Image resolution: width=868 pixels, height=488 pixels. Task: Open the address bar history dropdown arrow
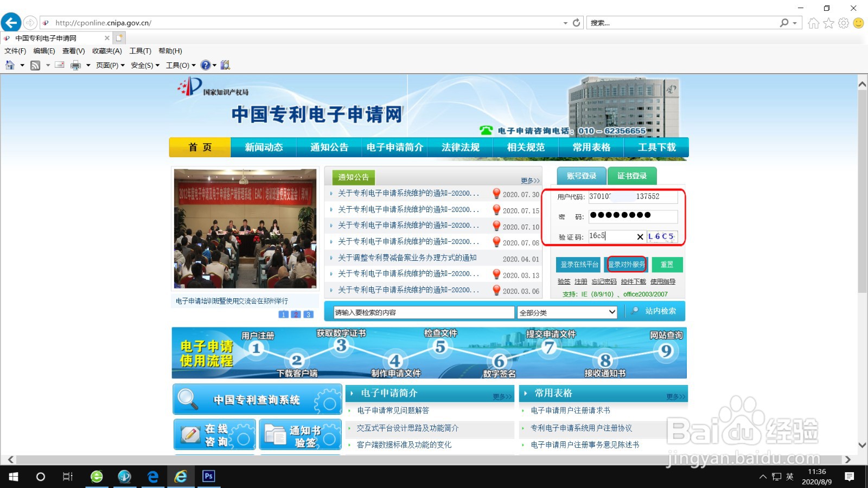pyautogui.click(x=565, y=23)
